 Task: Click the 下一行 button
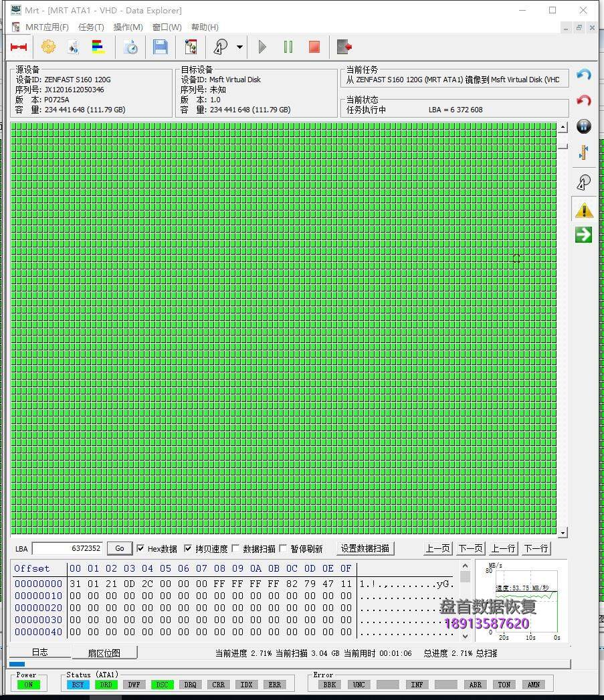pos(536,549)
